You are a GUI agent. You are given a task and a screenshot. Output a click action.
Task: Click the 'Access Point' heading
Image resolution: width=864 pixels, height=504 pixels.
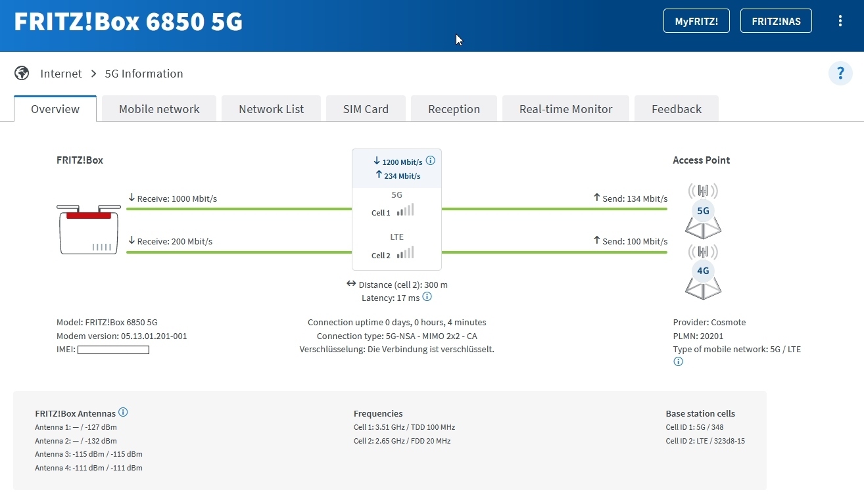[x=701, y=160]
